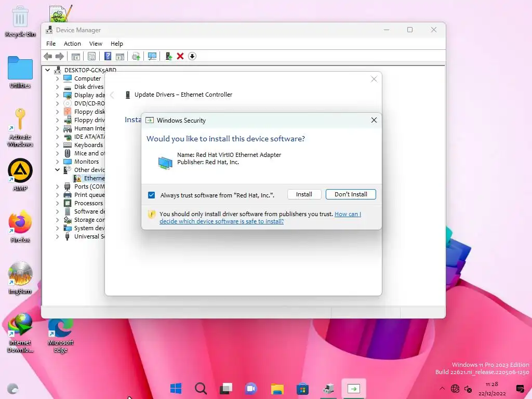
Task: Click the Don't Install button
Action: click(x=351, y=194)
